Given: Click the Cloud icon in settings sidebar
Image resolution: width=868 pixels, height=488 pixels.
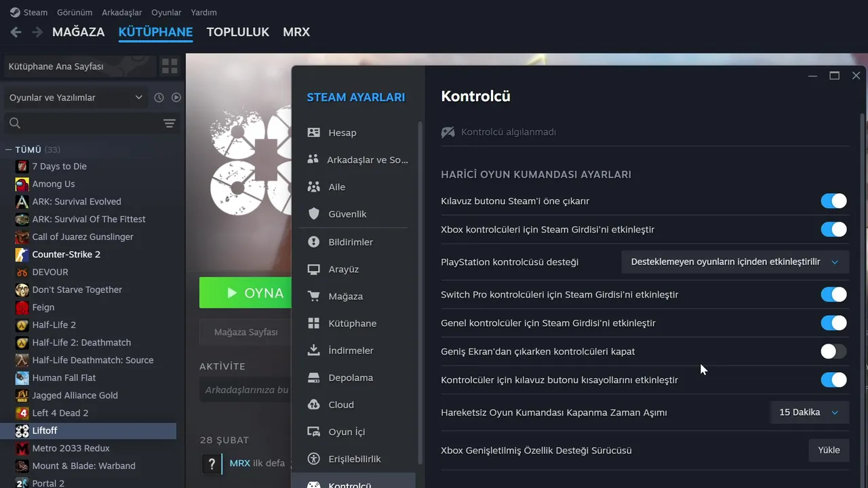Looking at the screenshot, I should click(x=313, y=405).
